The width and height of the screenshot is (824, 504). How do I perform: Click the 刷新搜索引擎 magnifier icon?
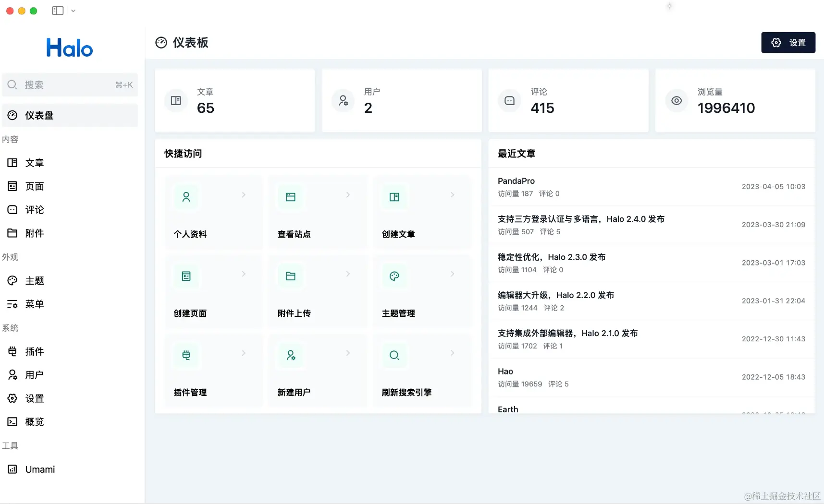tap(394, 355)
